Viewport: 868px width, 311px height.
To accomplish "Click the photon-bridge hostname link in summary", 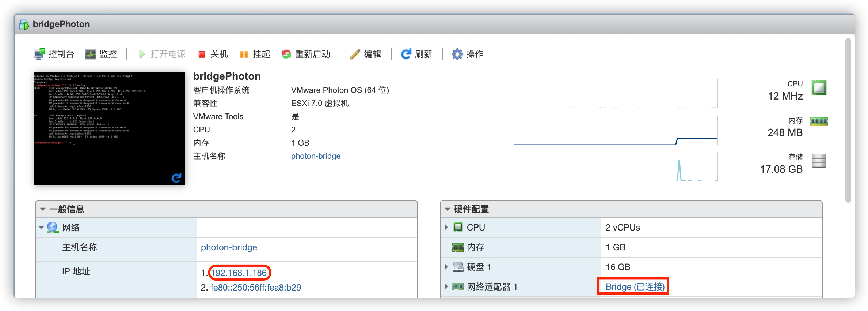I will click(316, 156).
